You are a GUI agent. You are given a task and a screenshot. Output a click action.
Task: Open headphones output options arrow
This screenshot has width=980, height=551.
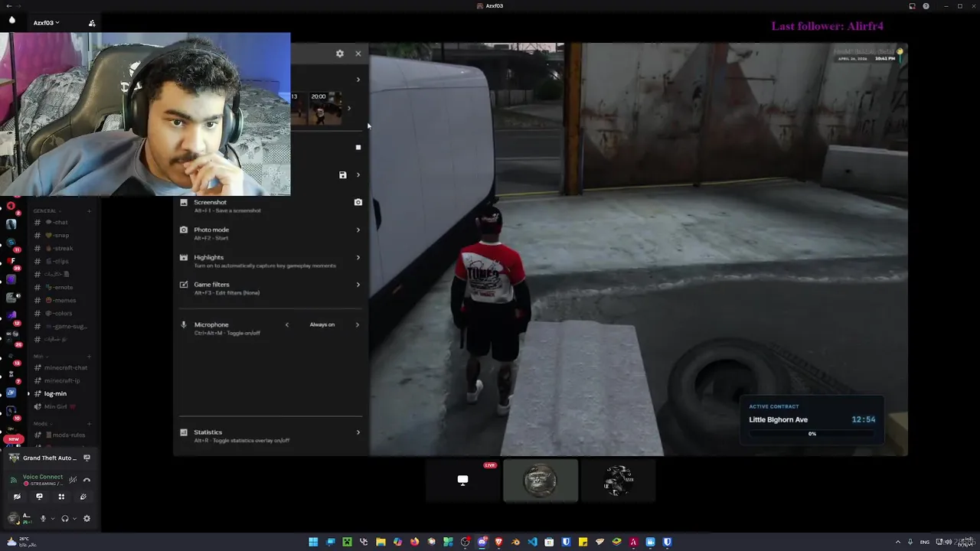(x=74, y=518)
